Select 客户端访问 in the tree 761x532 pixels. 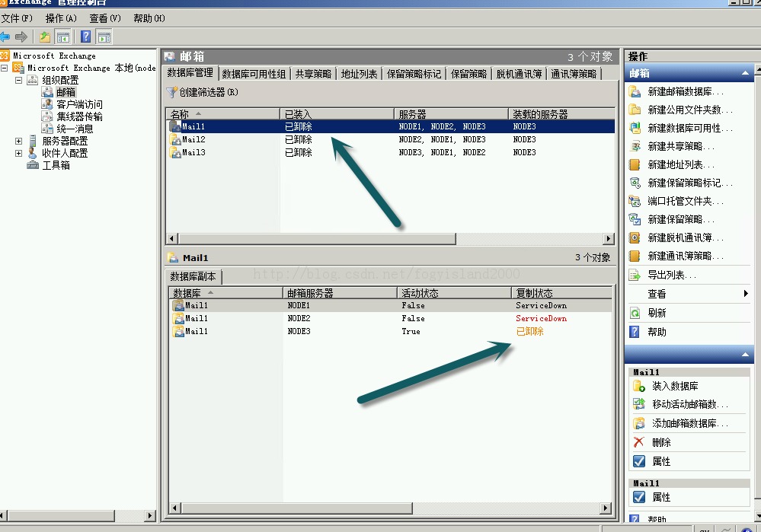tap(79, 104)
